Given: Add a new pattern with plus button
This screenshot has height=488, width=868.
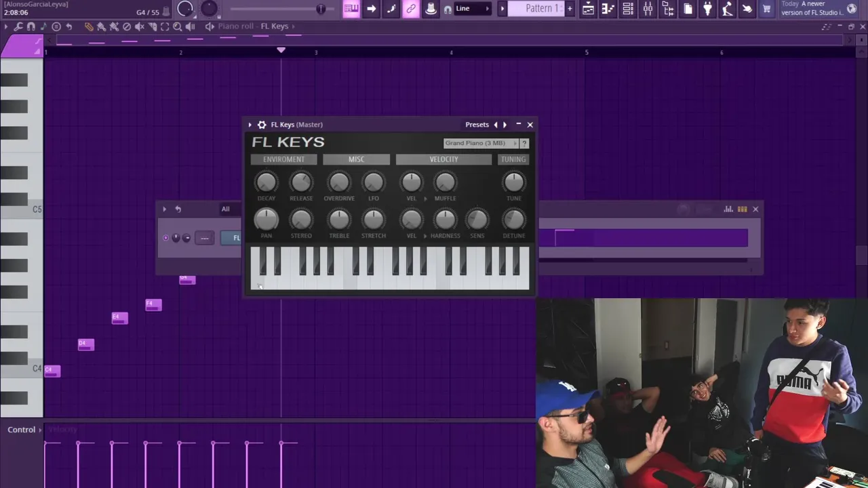Looking at the screenshot, I should click(570, 9).
